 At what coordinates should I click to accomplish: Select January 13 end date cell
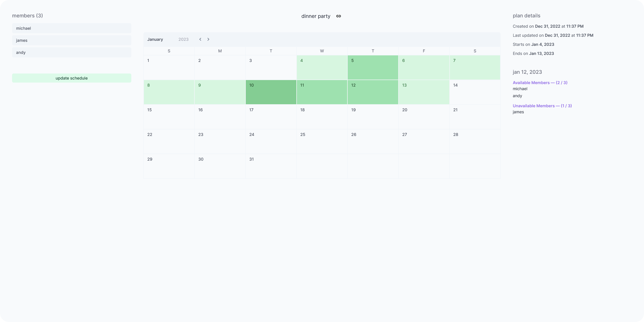click(424, 92)
